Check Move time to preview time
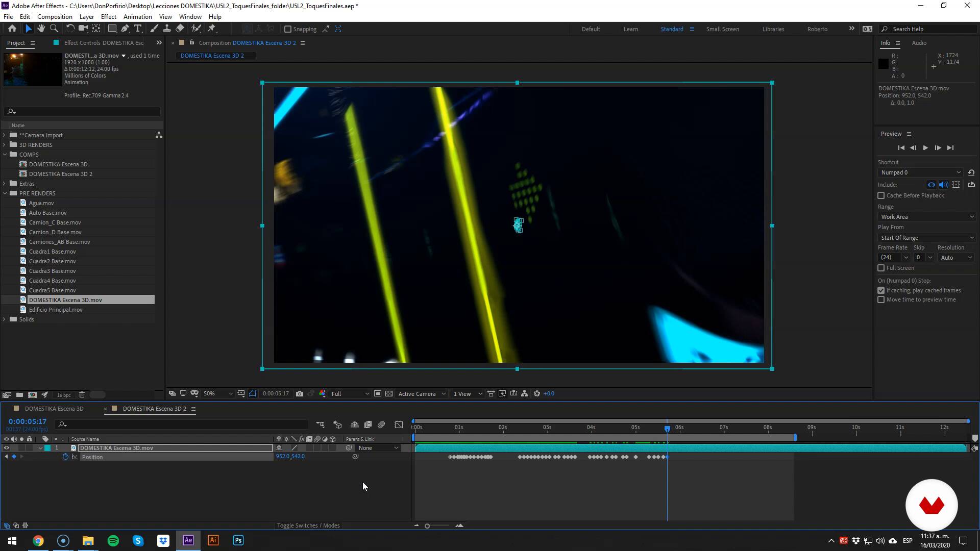This screenshot has width=980, height=551. pos(881,300)
